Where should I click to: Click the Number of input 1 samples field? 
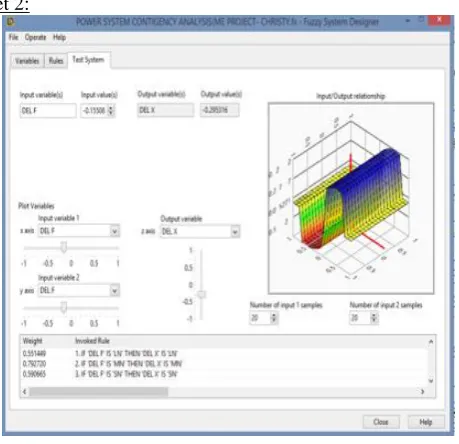point(260,318)
